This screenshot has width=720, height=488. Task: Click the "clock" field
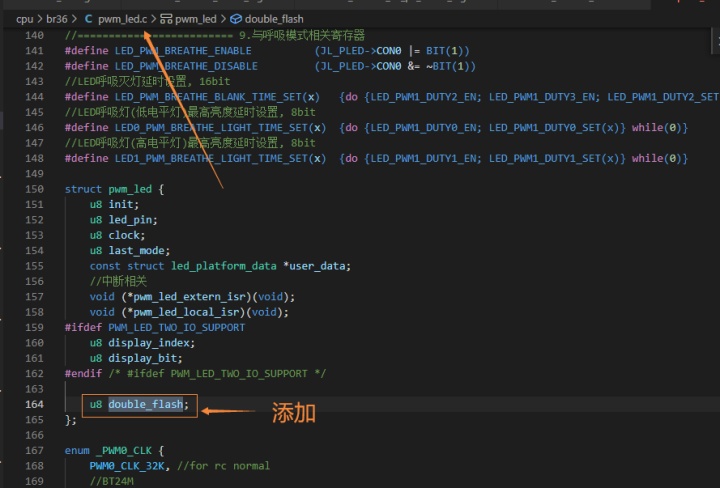[124, 235]
